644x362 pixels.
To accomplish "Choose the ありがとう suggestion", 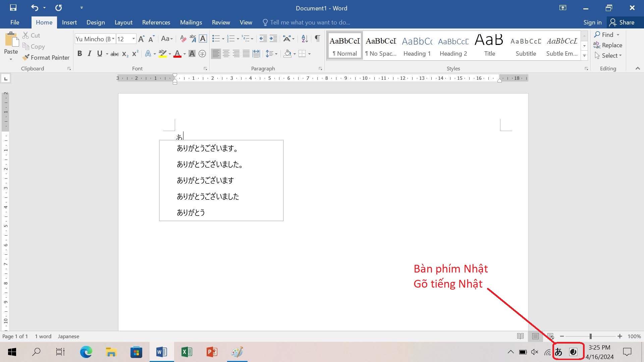I will pos(191,213).
